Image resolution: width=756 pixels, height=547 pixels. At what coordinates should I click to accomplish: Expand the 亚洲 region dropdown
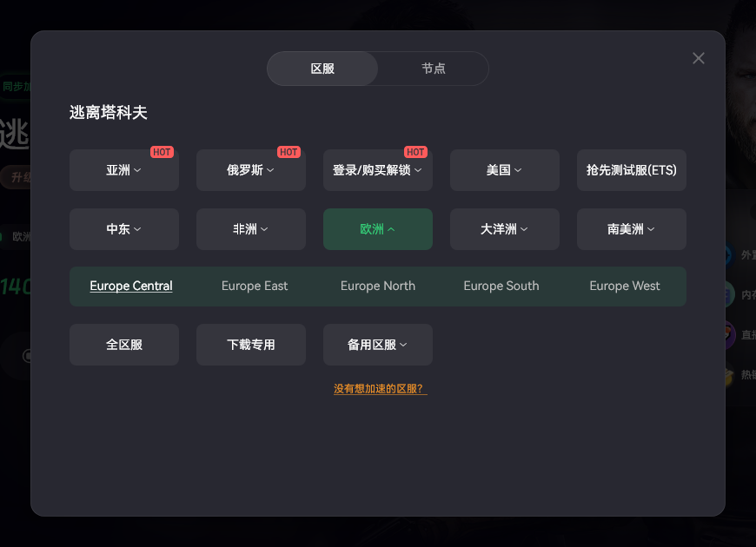coord(124,170)
